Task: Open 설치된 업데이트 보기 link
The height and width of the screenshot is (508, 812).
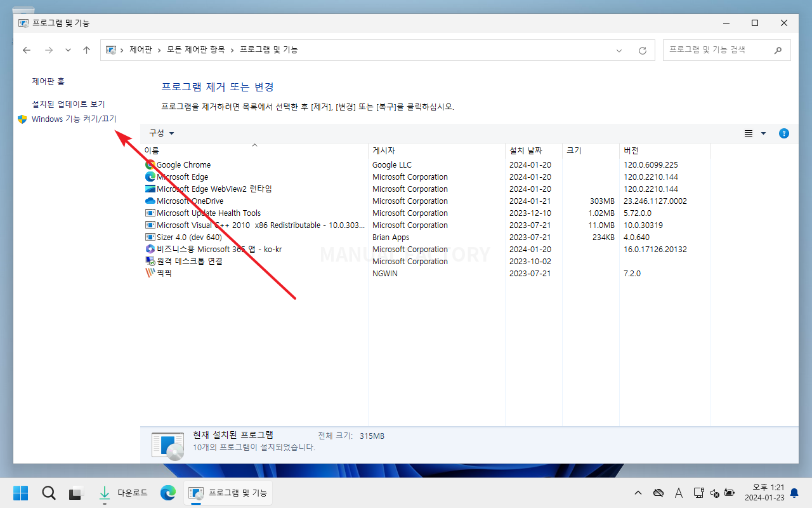Action: tap(69, 104)
